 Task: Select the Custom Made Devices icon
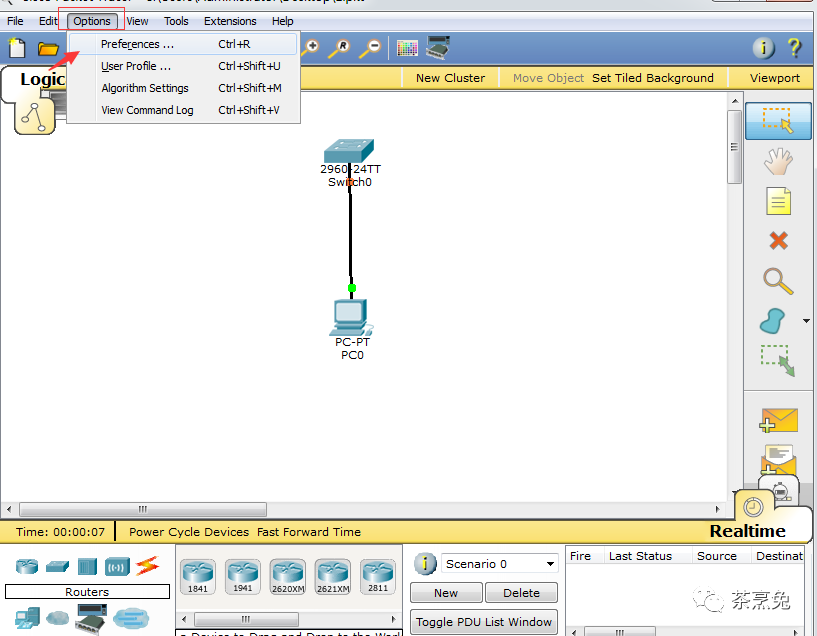pyautogui.click(x=91, y=618)
